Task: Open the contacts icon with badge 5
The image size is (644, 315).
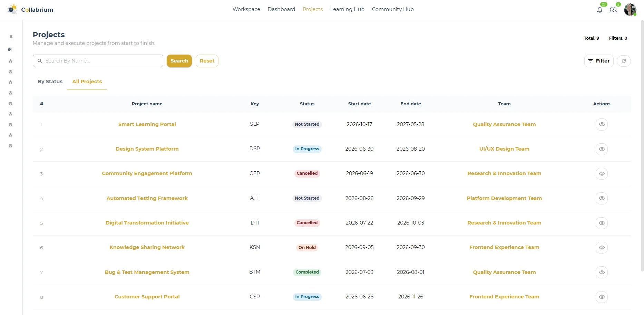Action: tap(613, 10)
